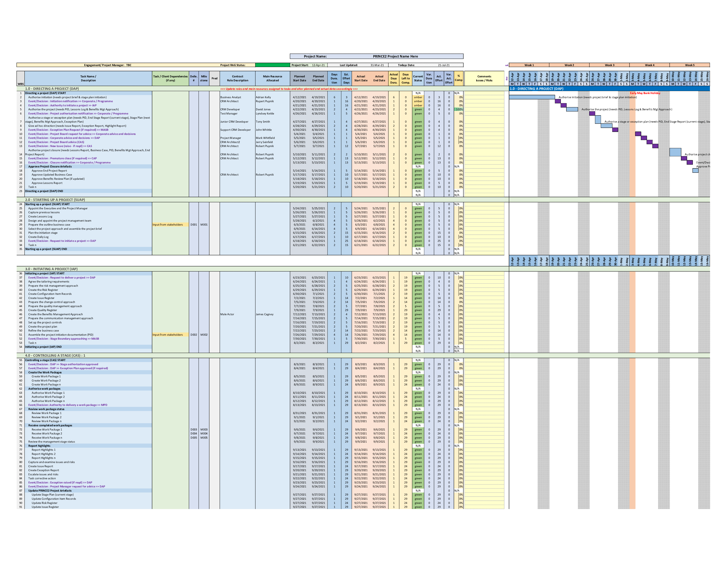Select the green '100%' complete cell
This screenshot has height=562, width=728.
point(459,109)
